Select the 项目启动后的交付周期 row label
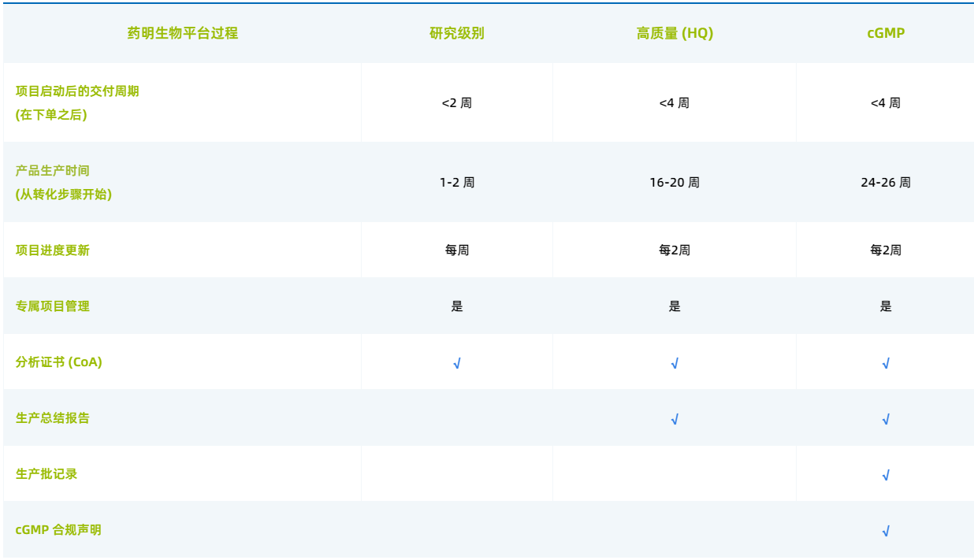The height and width of the screenshot is (560, 974). pyautogui.click(x=77, y=91)
